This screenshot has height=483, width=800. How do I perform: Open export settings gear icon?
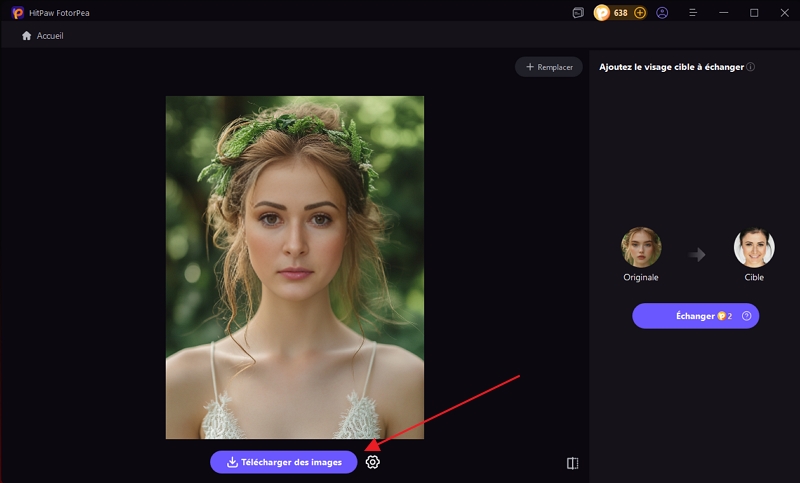372,462
